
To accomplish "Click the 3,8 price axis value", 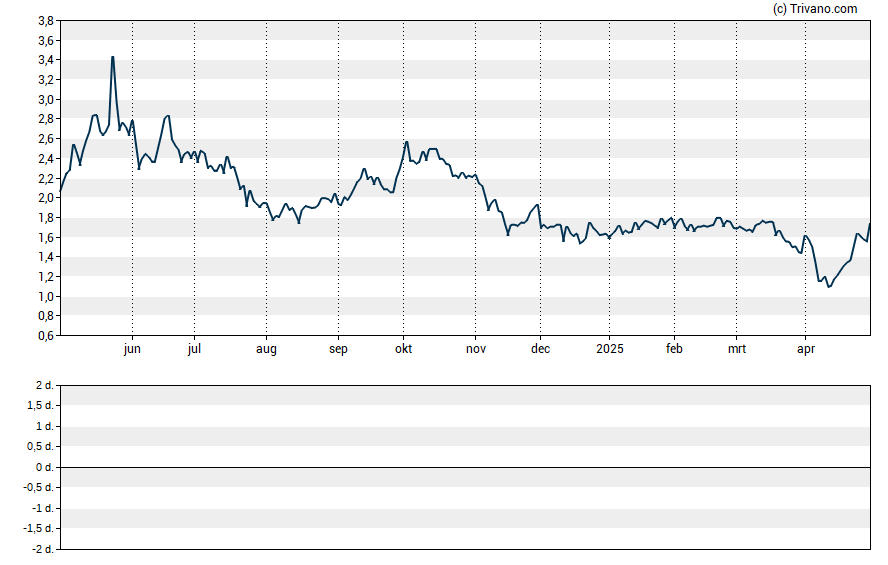I will 46,21.
